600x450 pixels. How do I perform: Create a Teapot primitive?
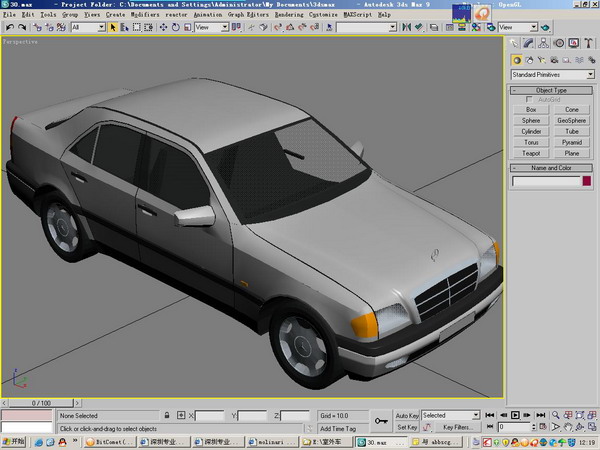tap(531, 153)
